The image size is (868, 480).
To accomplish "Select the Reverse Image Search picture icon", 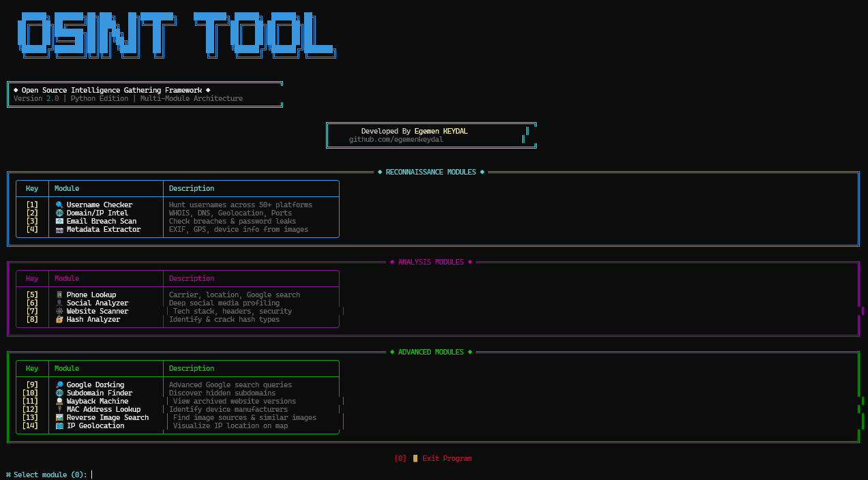I will point(61,417).
